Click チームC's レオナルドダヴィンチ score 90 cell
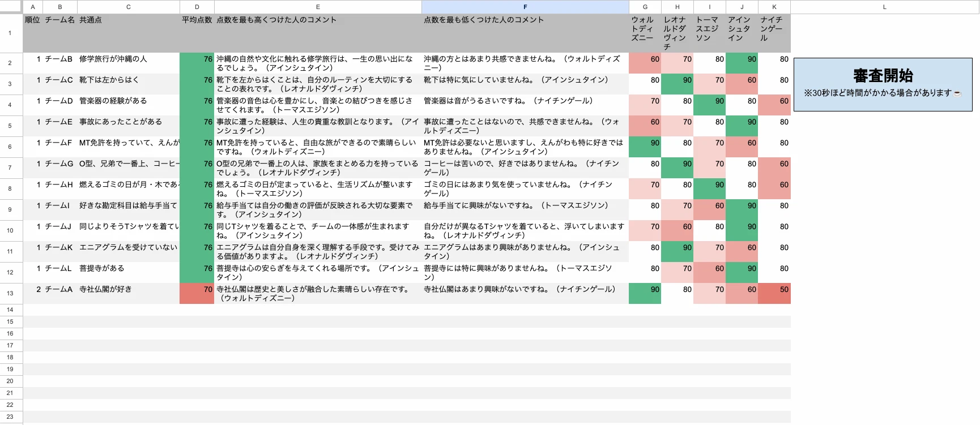 coord(677,84)
